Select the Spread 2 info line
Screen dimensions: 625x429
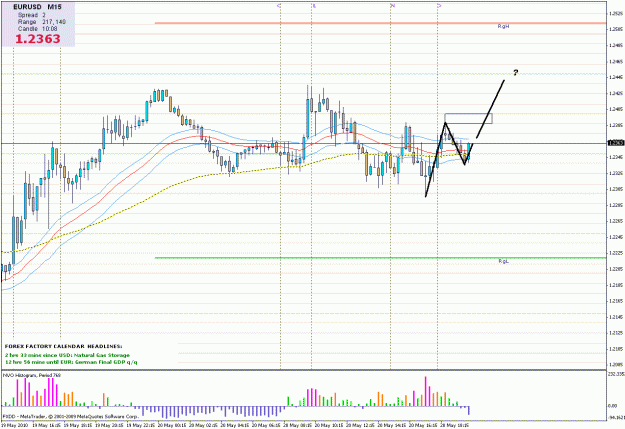click(32, 15)
